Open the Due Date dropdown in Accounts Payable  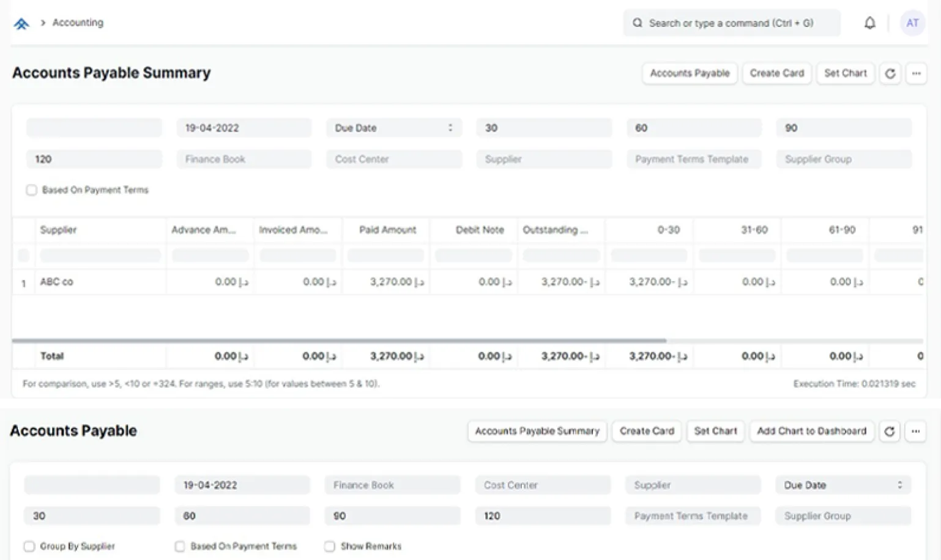point(842,485)
